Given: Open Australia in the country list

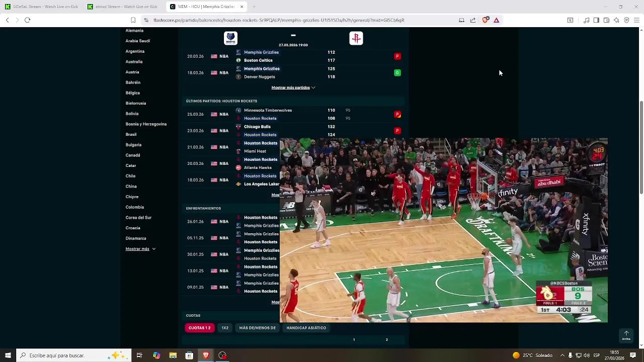Looking at the screenshot, I should (x=134, y=62).
